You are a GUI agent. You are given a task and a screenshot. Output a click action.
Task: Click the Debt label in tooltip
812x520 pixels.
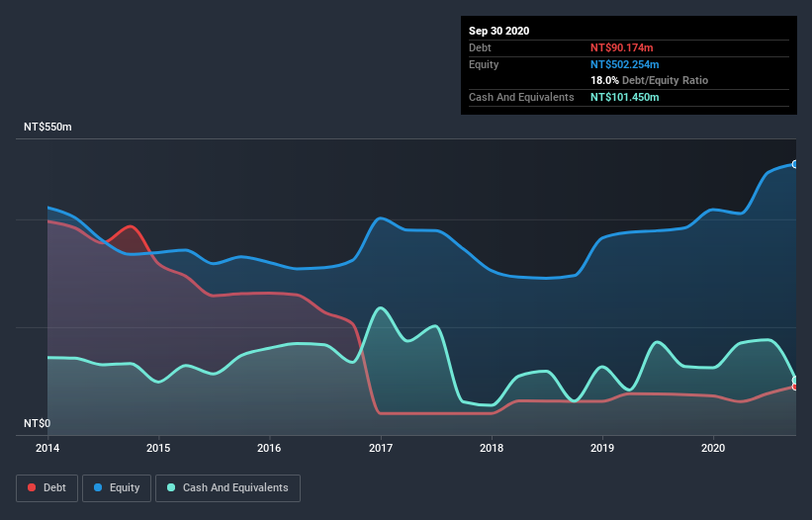(x=480, y=47)
